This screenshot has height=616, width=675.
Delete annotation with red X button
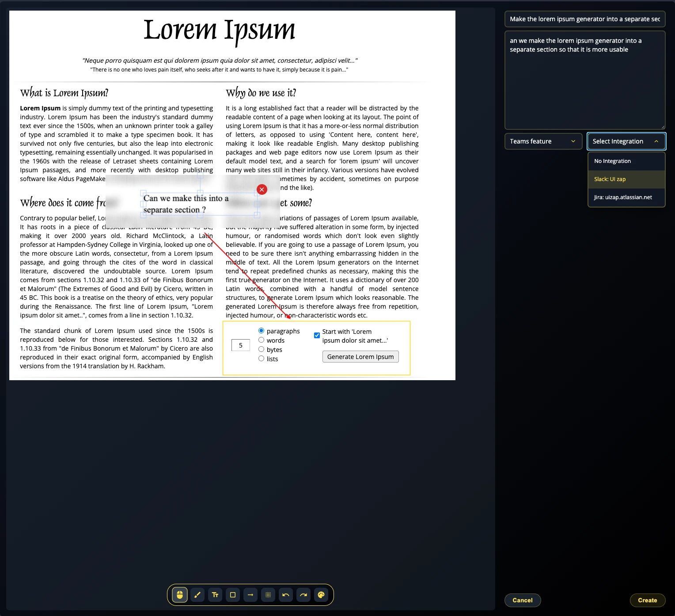[x=262, y=189]
